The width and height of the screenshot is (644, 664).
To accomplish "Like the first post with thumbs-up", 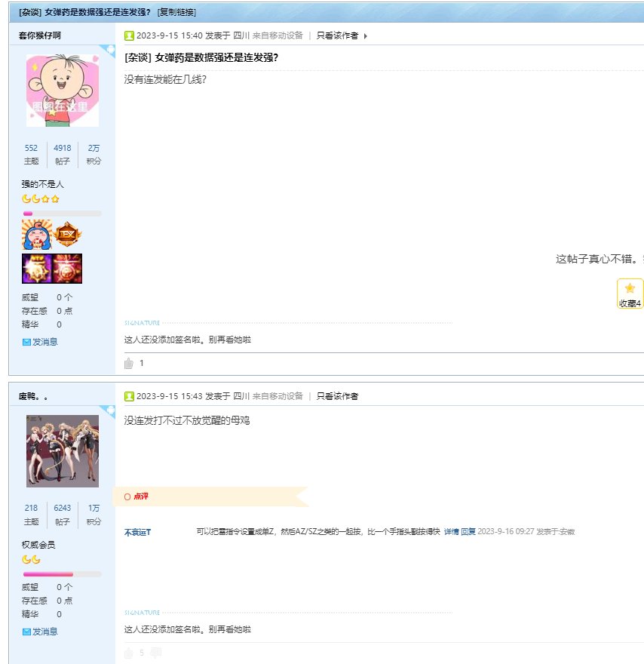I will tap(129, 364).
